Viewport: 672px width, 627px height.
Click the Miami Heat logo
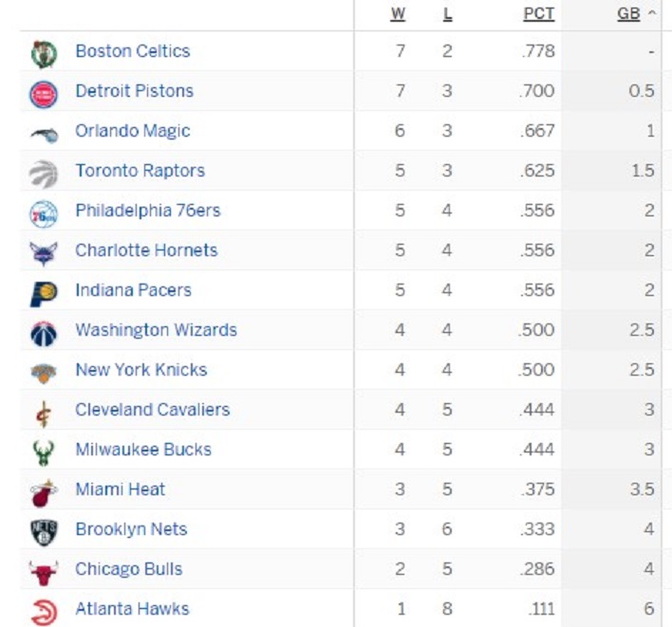44,493
